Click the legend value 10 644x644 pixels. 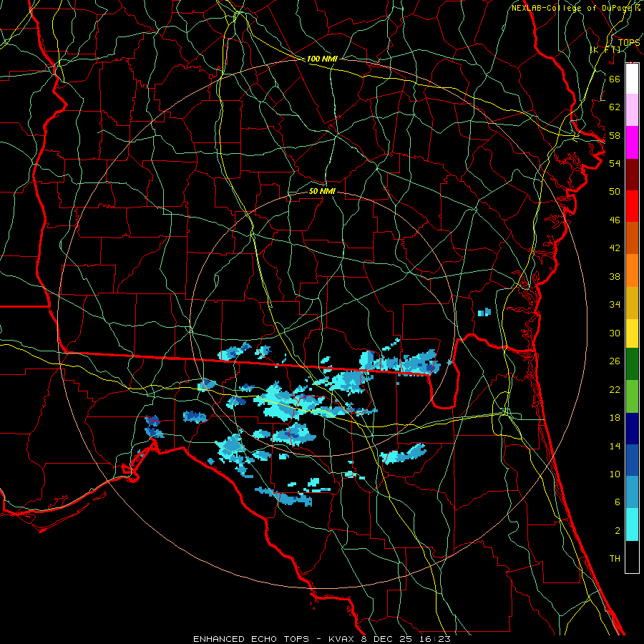[x=615, y=474]
